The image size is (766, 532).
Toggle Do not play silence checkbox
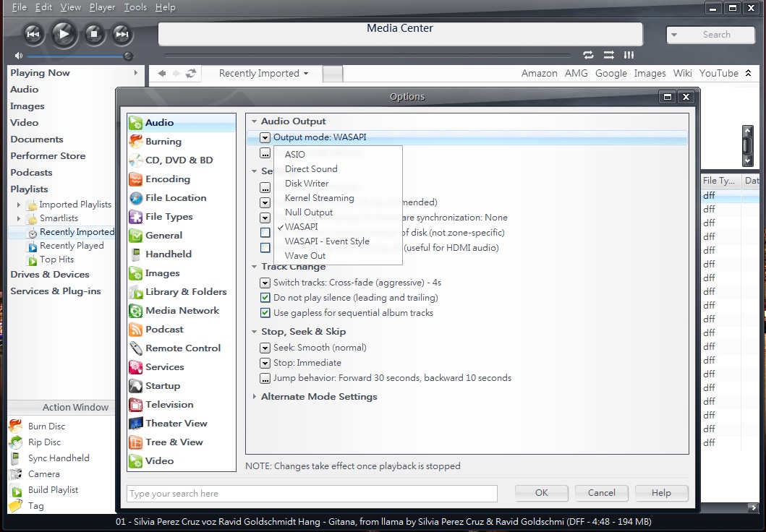[x=265, y=298]
